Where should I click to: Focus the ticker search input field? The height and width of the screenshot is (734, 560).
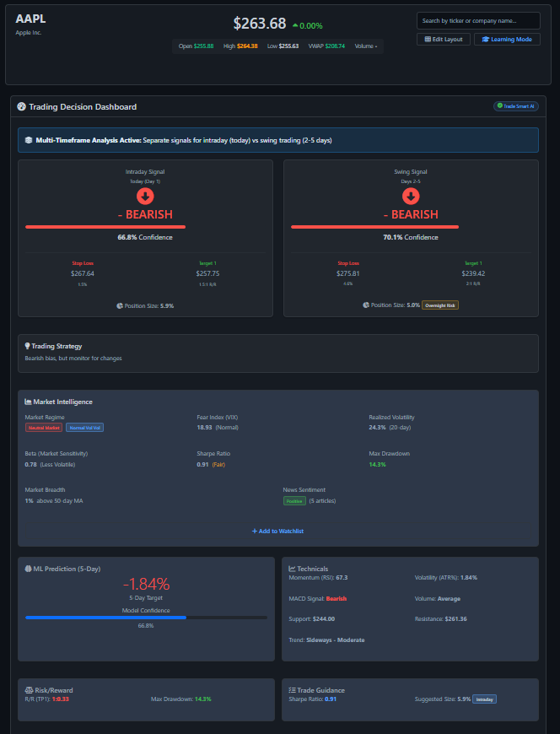coord(478,20)
